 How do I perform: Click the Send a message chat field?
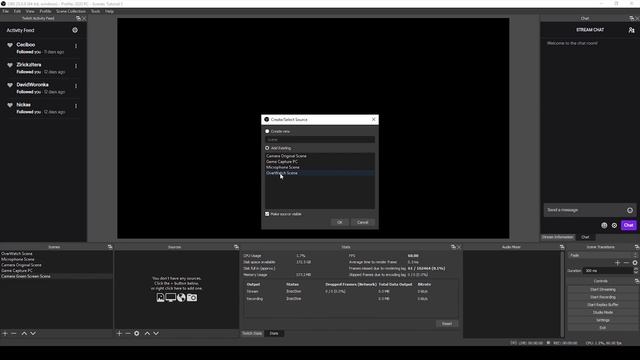(x=586, y=210)
